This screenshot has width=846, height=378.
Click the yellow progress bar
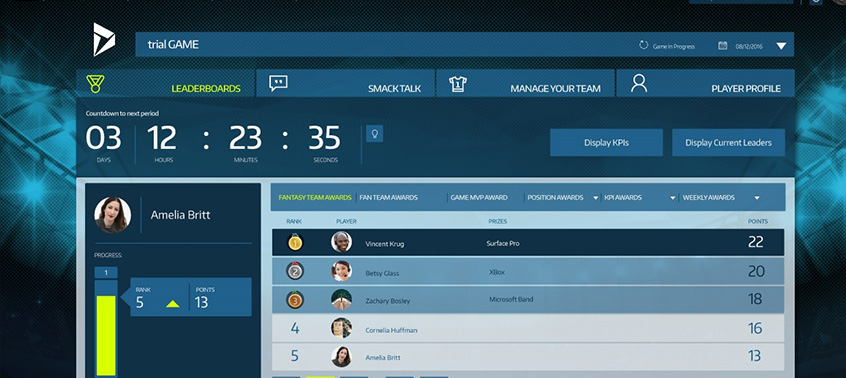[106, 335]
